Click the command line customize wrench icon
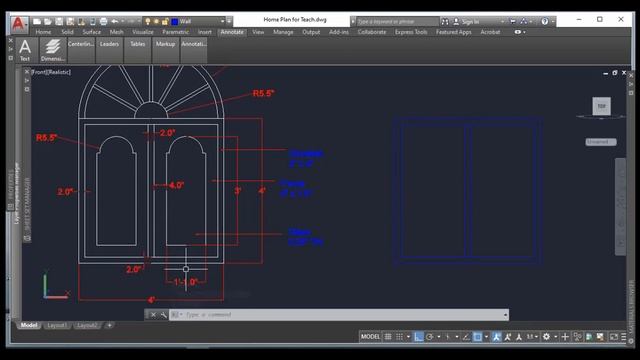The image size is (640, 360). pos(163,315)
